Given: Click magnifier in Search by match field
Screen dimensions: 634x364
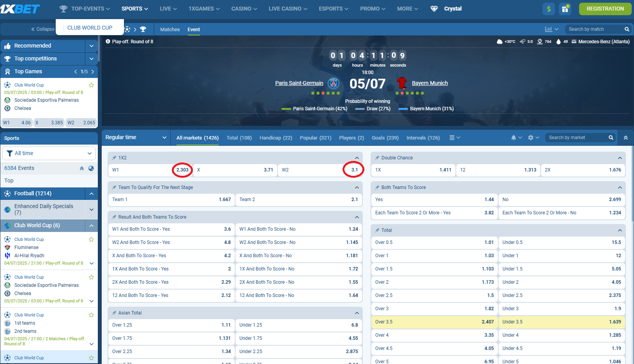Looking at the screenshot, I should pos(627,29).
